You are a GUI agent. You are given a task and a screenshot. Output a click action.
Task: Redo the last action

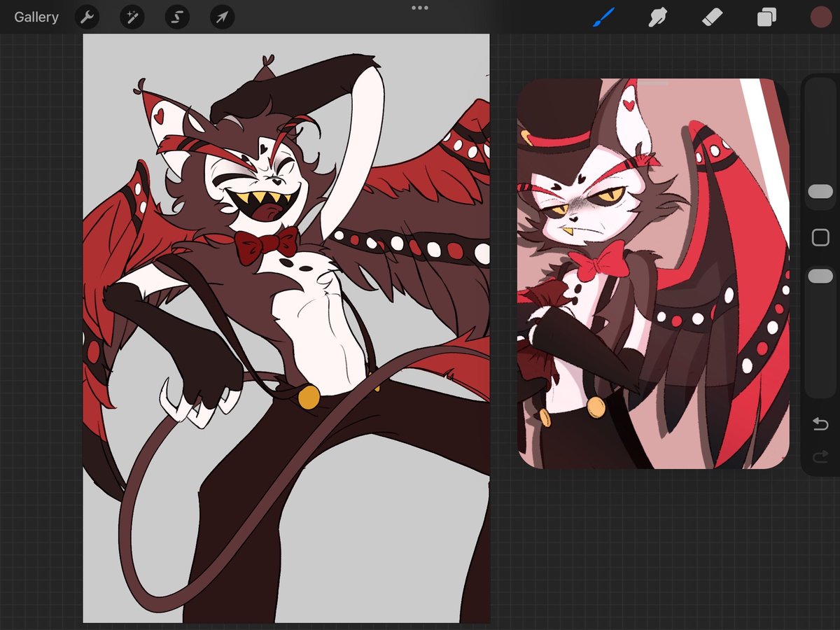[820, 458]
